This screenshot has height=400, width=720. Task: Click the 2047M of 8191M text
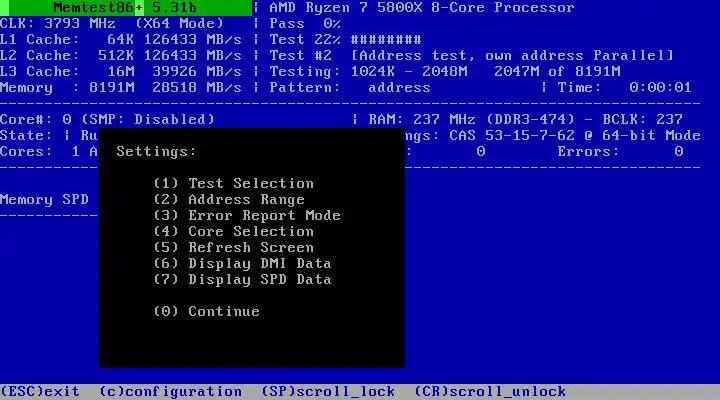(557, 72)
